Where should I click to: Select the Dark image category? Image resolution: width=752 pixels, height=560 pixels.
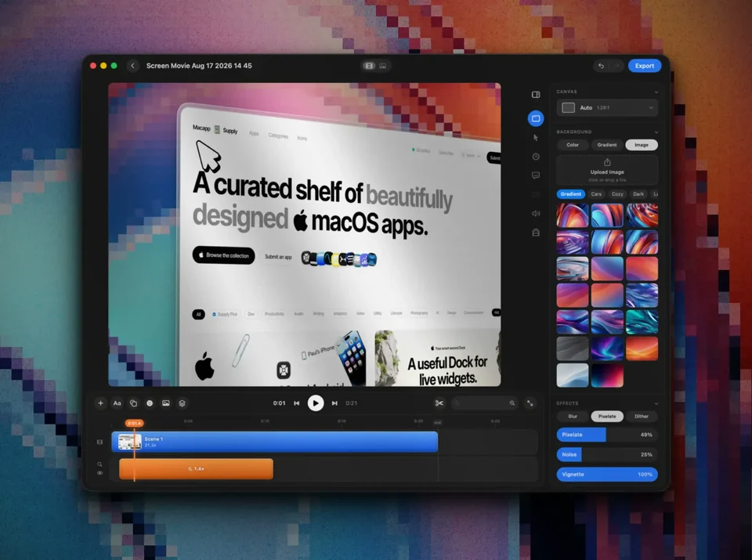coord(638,194)
